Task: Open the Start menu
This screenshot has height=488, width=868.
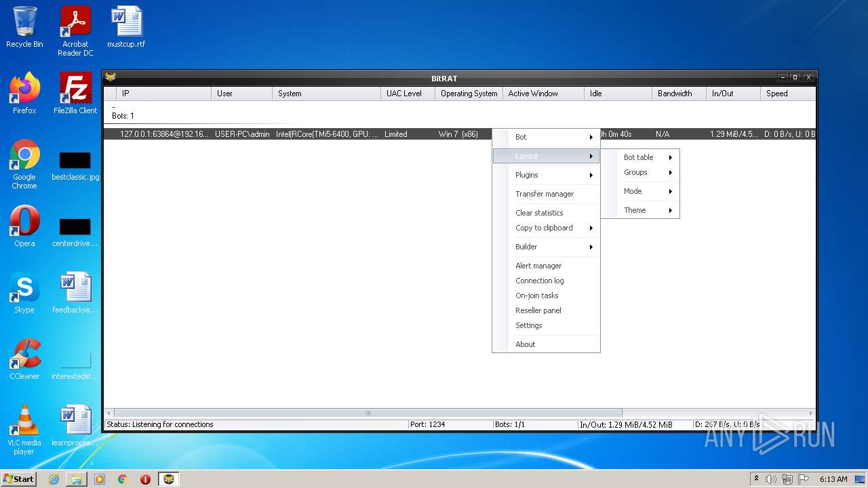Action: (x=19, y=479)
